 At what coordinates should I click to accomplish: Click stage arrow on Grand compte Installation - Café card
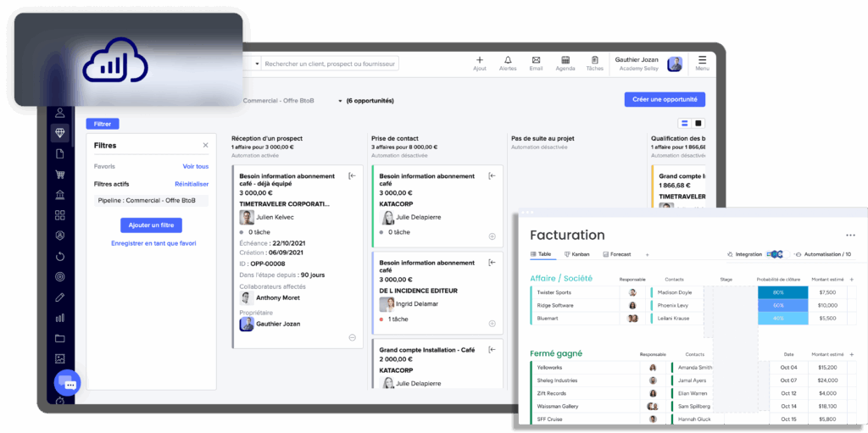[x=492, y=350]
